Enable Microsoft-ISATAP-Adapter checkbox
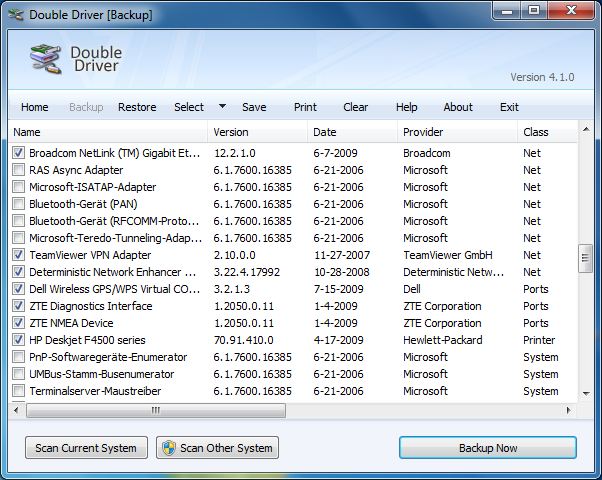 (x=18, y=187)
